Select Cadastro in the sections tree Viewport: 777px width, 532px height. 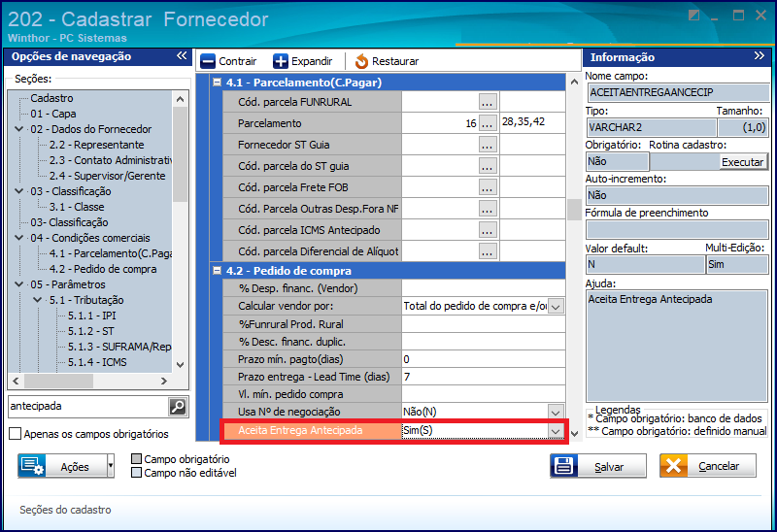52,98
